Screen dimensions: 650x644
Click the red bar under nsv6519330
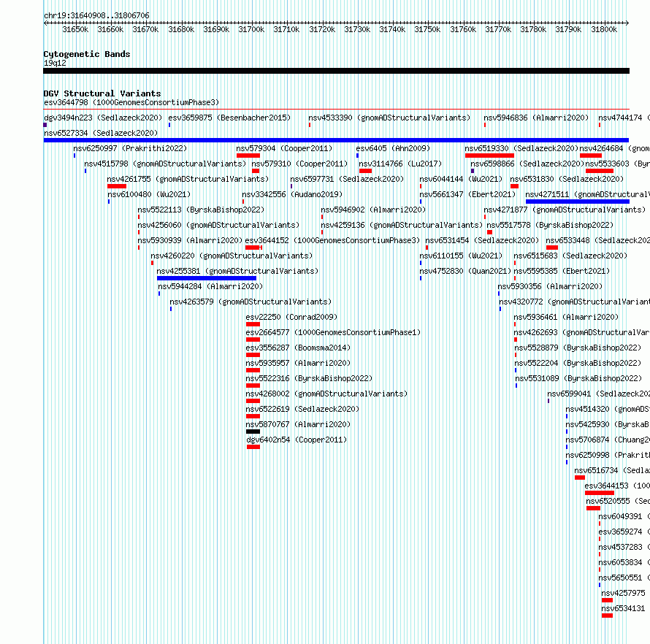click(489, 156)
